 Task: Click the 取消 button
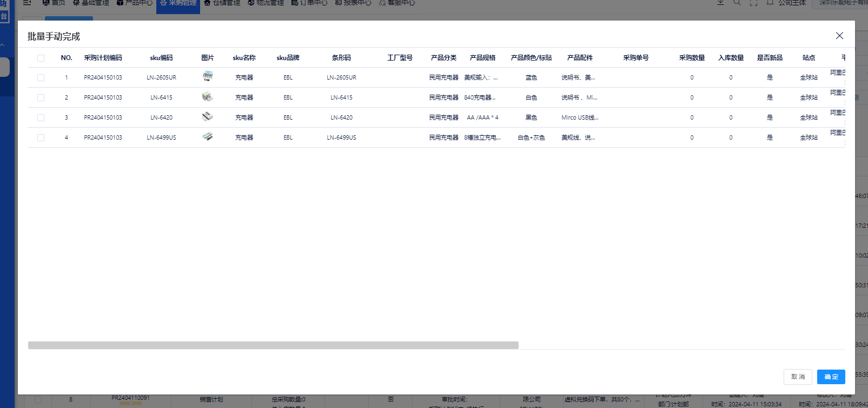[798, 377]
